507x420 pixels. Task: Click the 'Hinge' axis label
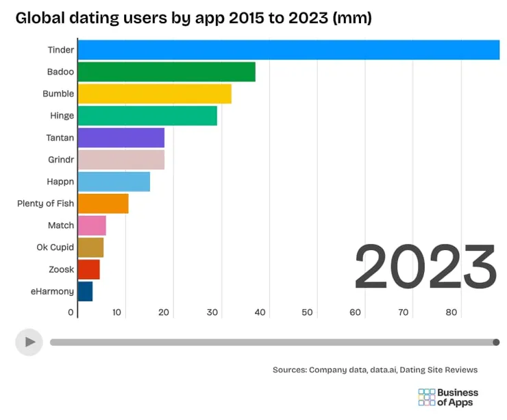point(62,116)
